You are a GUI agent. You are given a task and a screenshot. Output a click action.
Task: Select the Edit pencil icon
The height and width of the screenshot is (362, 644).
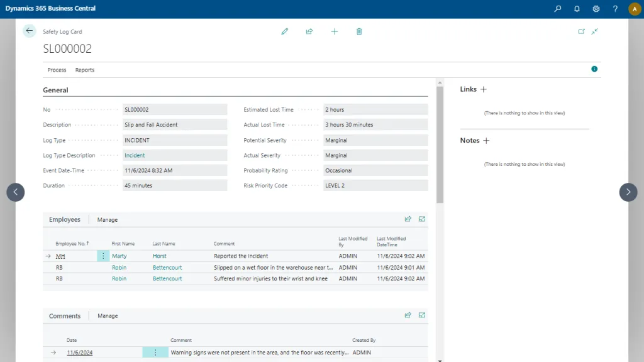284,31
